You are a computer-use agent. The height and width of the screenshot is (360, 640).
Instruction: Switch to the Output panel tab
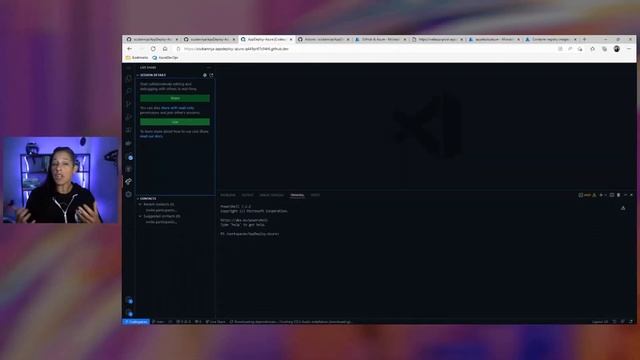pyautogui.click(x=247, y=195)
